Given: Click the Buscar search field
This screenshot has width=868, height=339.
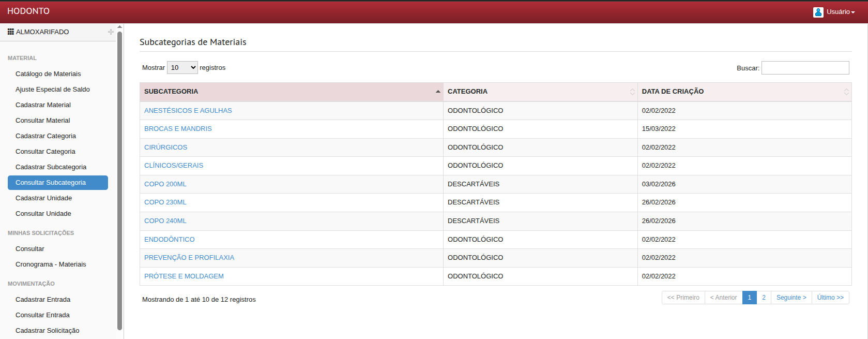Looking at the screenshot, I should [x=805, y=68].
